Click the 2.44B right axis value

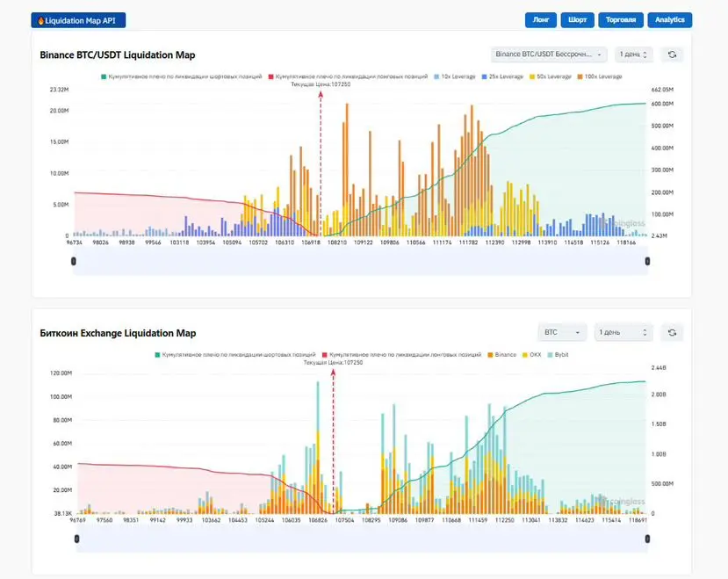pyautogui.click(x=659, y=367)
